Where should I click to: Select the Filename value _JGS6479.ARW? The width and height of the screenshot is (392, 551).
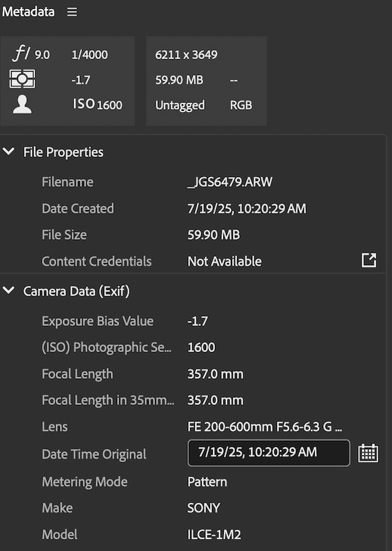coord(230,182)
